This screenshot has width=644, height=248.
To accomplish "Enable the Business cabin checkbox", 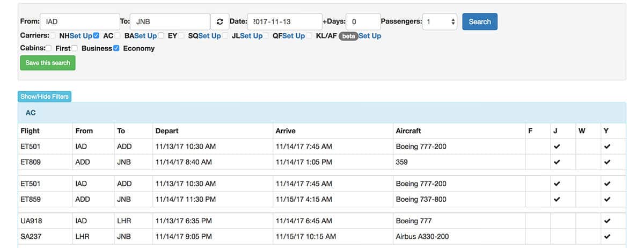I will [75, 48].
